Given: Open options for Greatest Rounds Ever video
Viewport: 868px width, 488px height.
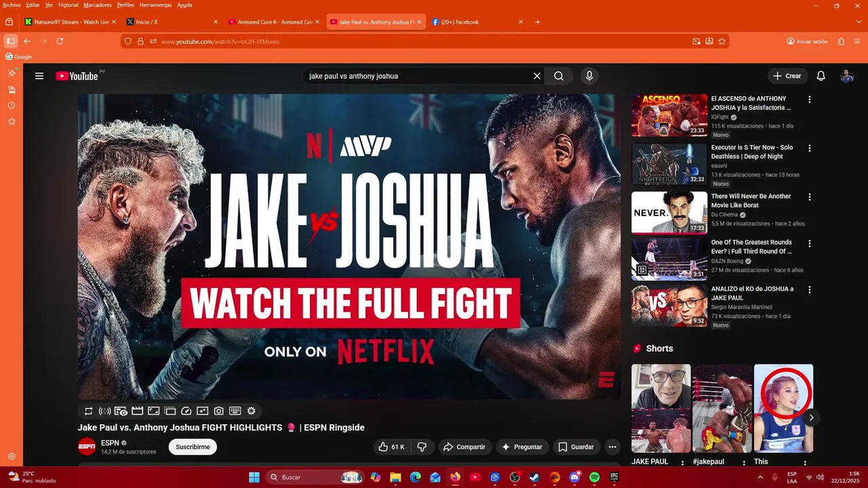Looking at the screenshot, I should coord(809,243).
